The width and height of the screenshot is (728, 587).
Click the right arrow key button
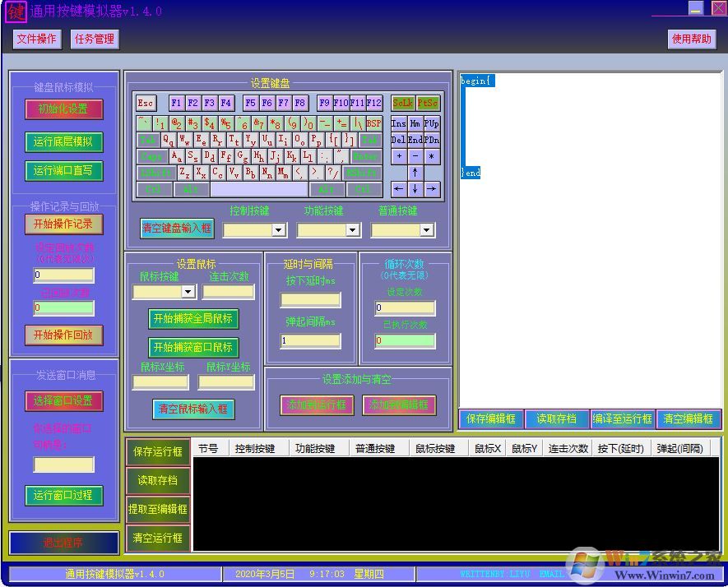(x=432, y=189)
